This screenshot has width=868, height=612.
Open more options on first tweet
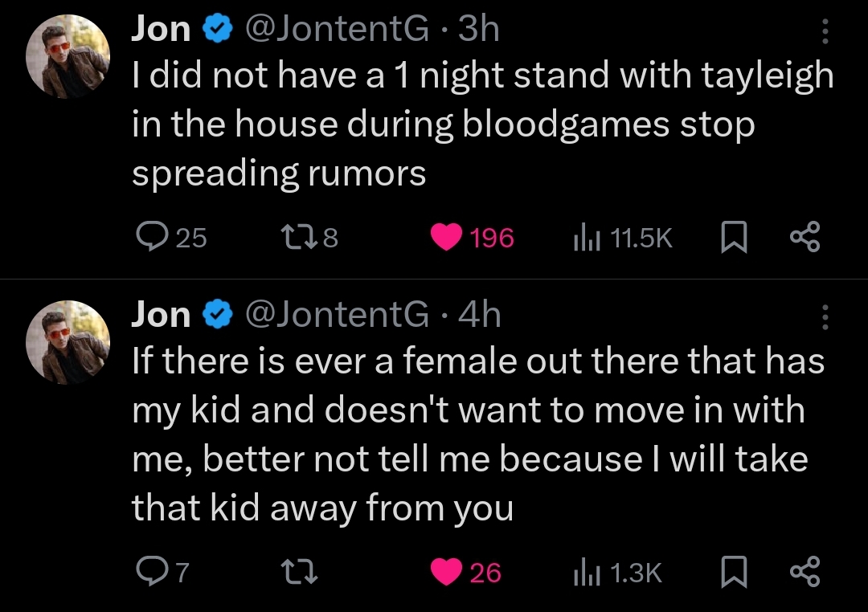click(x=825, y=31)
